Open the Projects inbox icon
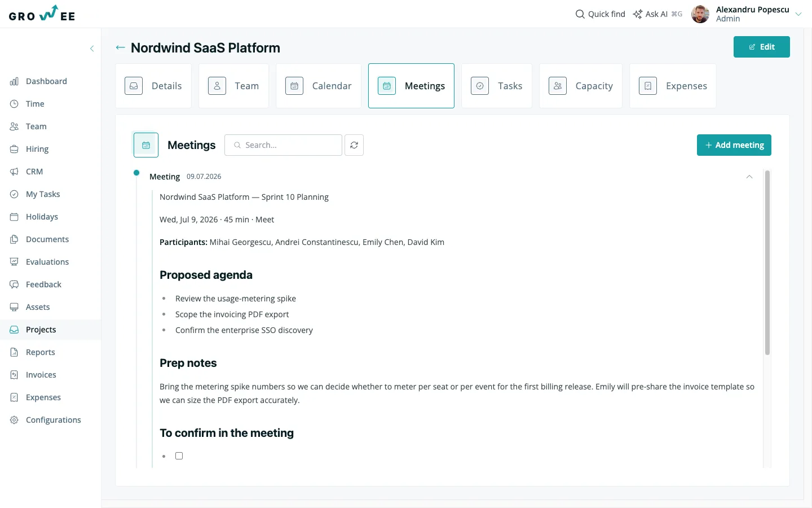The image size is (812, 508). pyautogui.click(x=14, y=330)
